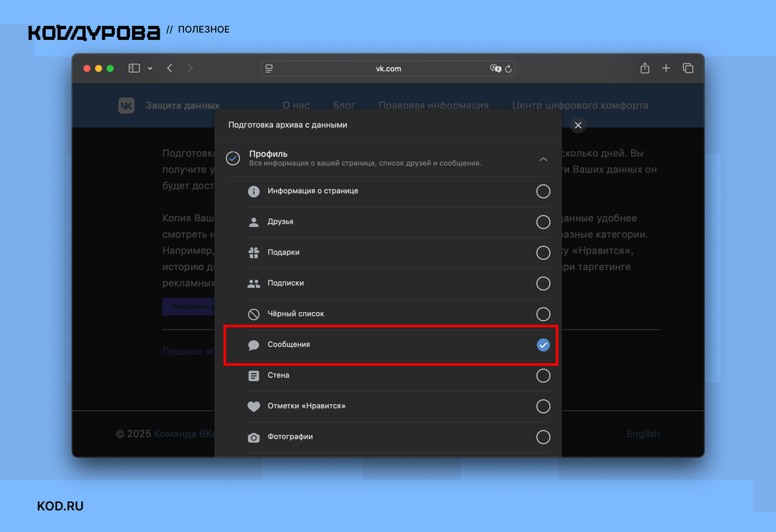
Task: Switch page language to English
Action: tap(643, 434)
